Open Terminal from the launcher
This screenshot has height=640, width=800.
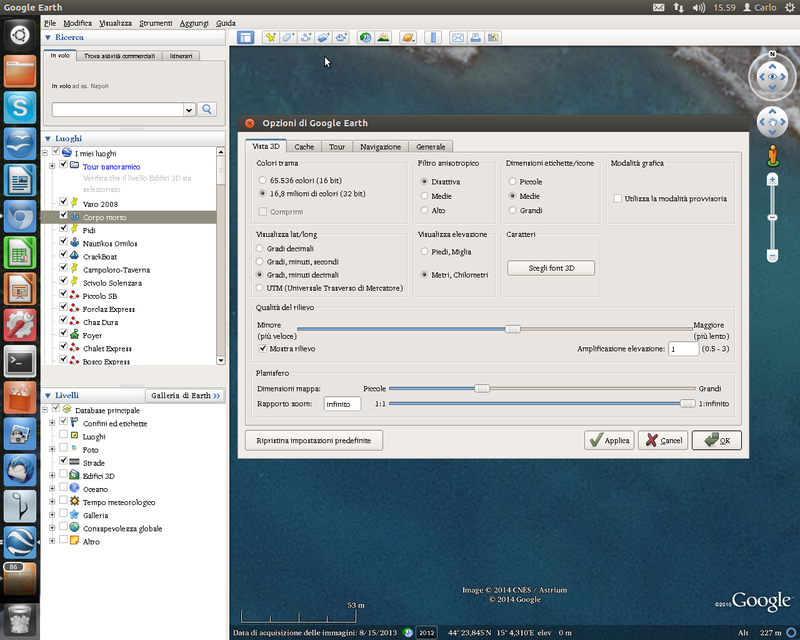20,361
